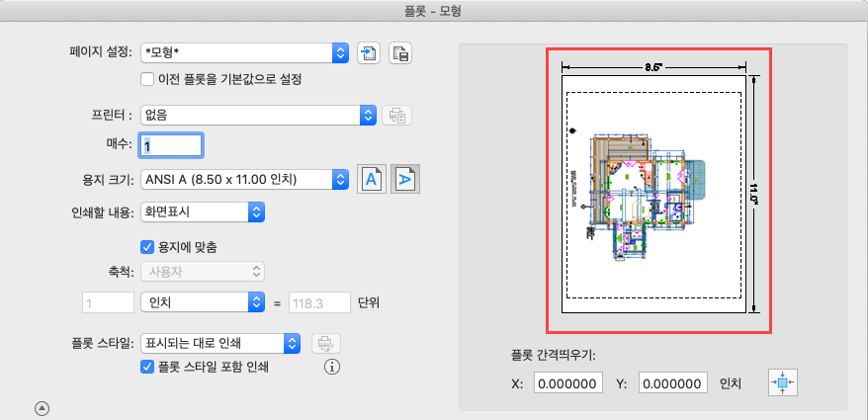Click the plot preview thumbnail
Screen dimensions: 868x420
[658, 191]
